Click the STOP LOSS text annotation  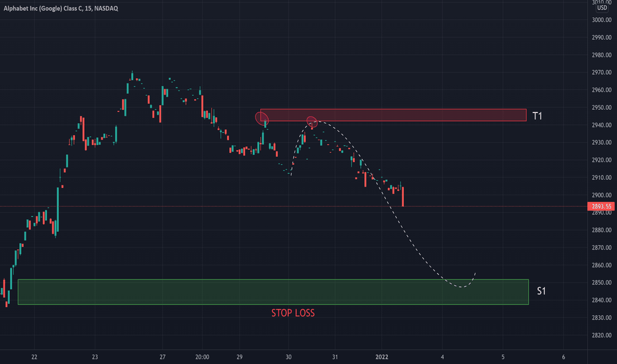[x=293, y=313]
